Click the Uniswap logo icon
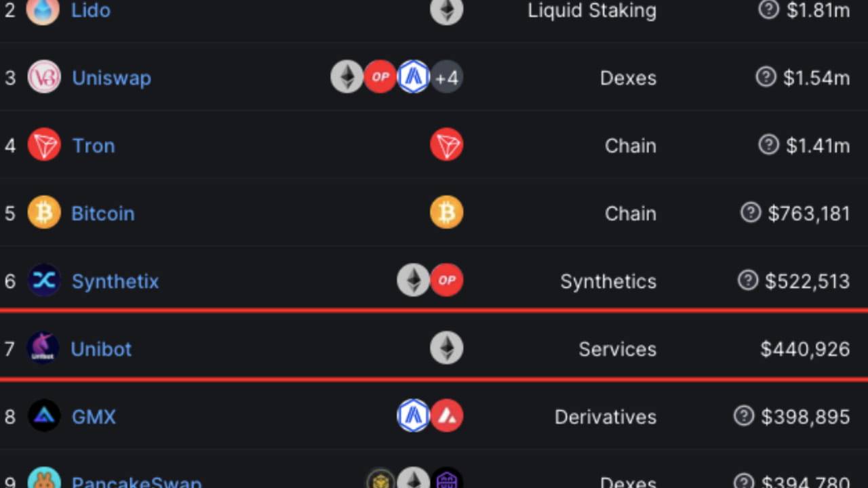 (44, 77)
